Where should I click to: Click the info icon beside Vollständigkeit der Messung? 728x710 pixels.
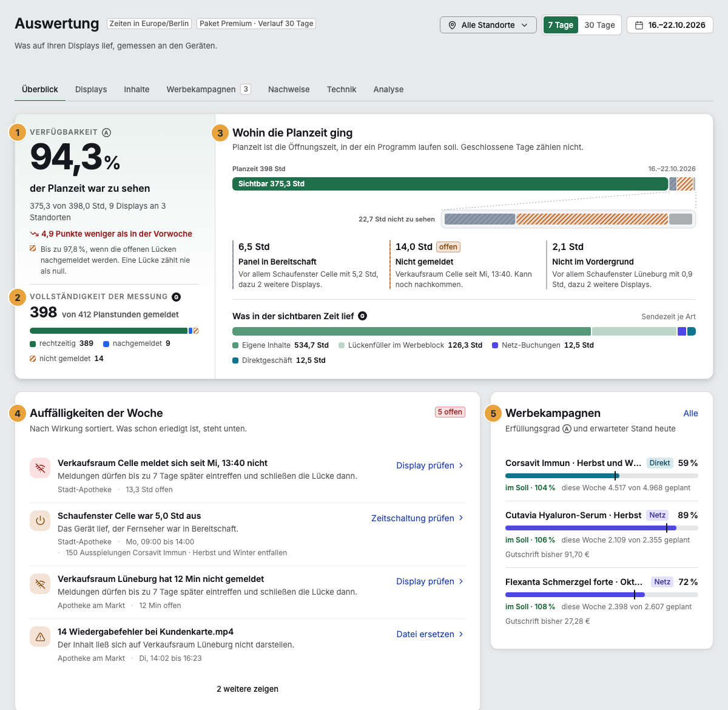click(x=177, y=297)
